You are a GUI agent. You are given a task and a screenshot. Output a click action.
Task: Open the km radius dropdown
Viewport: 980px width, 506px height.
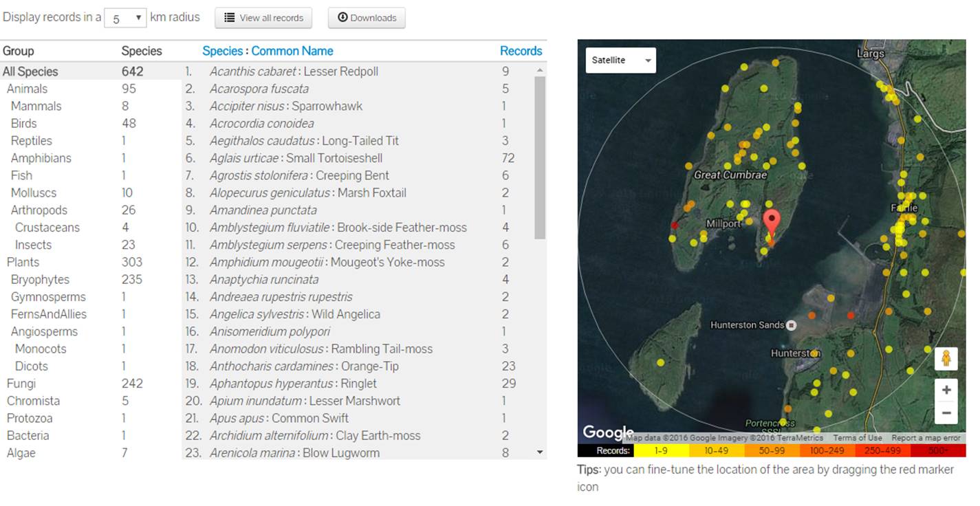pyautogui.click(x=125, y=18)
